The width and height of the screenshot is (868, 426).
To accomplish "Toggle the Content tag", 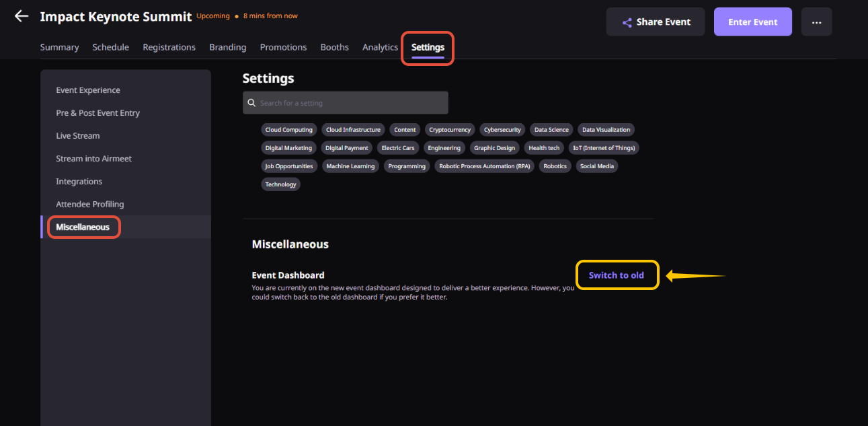I will click(405, 130).
